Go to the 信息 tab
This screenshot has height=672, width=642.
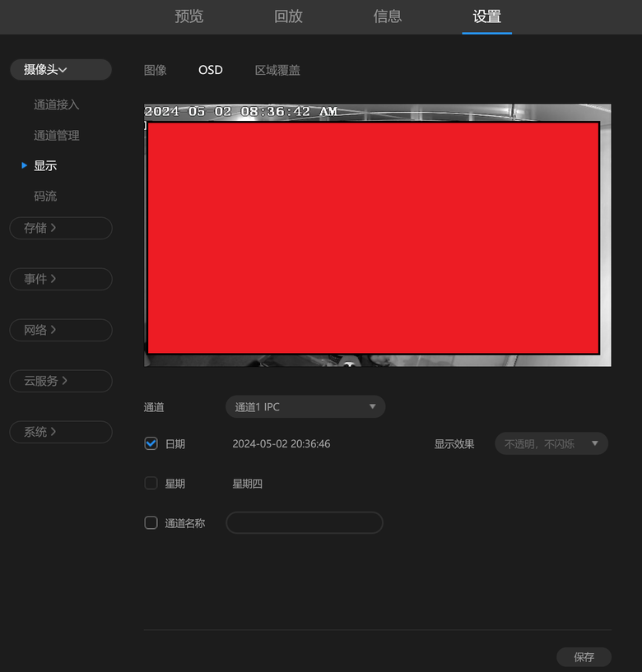388,16
